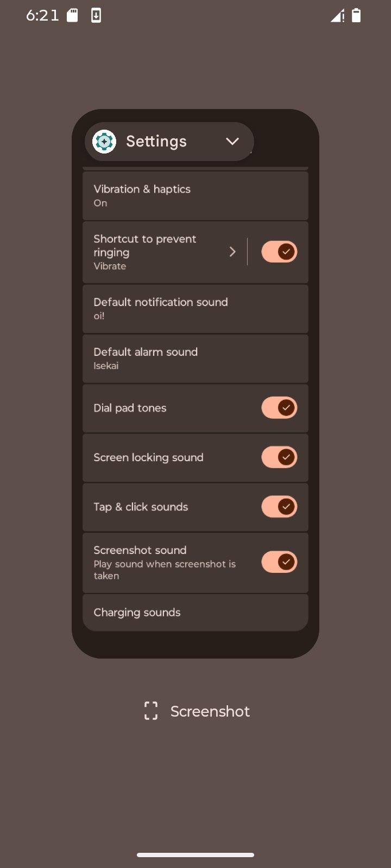Image resolution: width=391 pixels, height=868 pixels.
Task: Tap the clock showing 6:21
Action: click(42, 15)
